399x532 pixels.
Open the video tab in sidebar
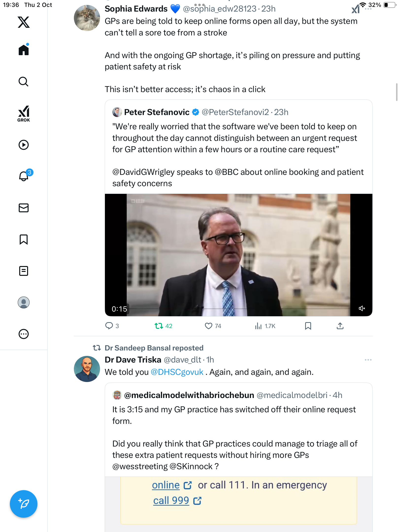pyautogui.click(x=24, y=145)
